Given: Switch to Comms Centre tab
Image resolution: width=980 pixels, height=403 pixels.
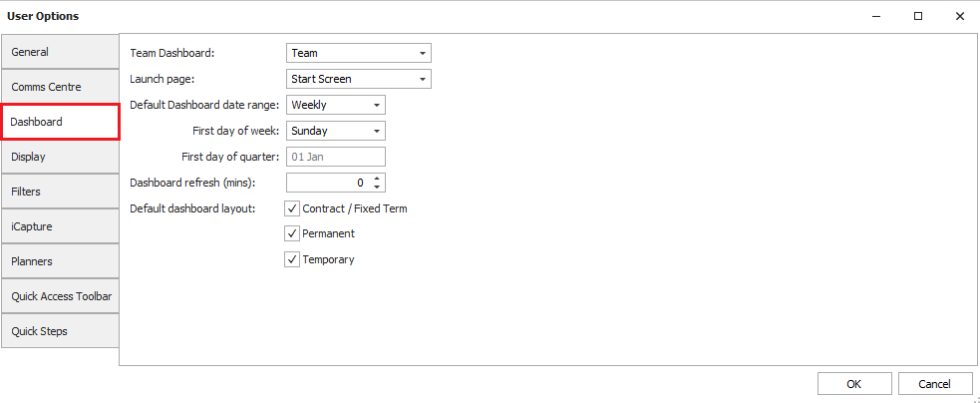Looking at the screenshot, I should tap(60, 87).
